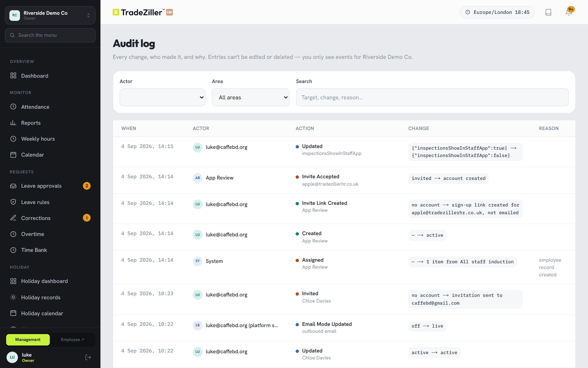
Task: Click the log out icon beside luke
Action: 88,357
